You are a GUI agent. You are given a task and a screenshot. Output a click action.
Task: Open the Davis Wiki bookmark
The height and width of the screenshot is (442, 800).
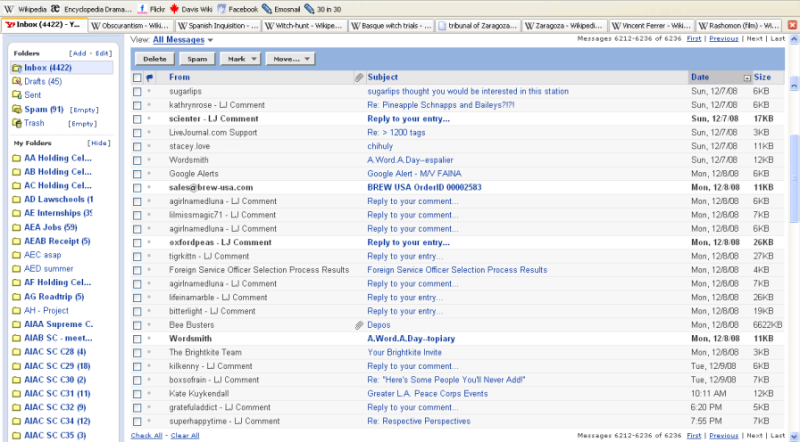(x=191, y=9)
